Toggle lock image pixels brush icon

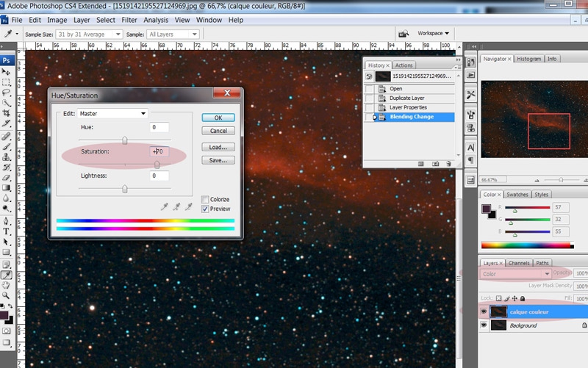click(x=506, y=298)
